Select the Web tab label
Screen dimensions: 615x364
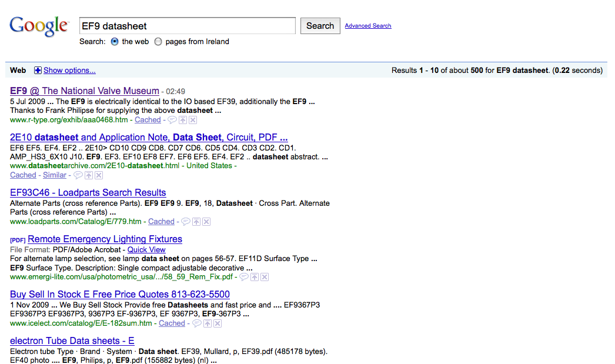18,70
